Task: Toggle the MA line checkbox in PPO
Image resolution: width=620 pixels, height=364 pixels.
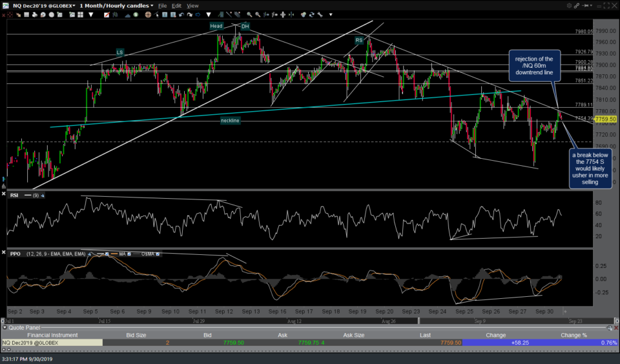Action: tap(129, 254)
